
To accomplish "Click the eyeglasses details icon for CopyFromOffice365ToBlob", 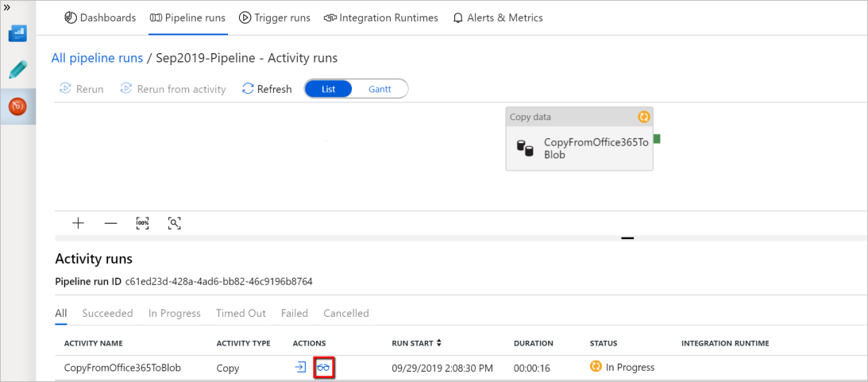I will tap(323, 367).
